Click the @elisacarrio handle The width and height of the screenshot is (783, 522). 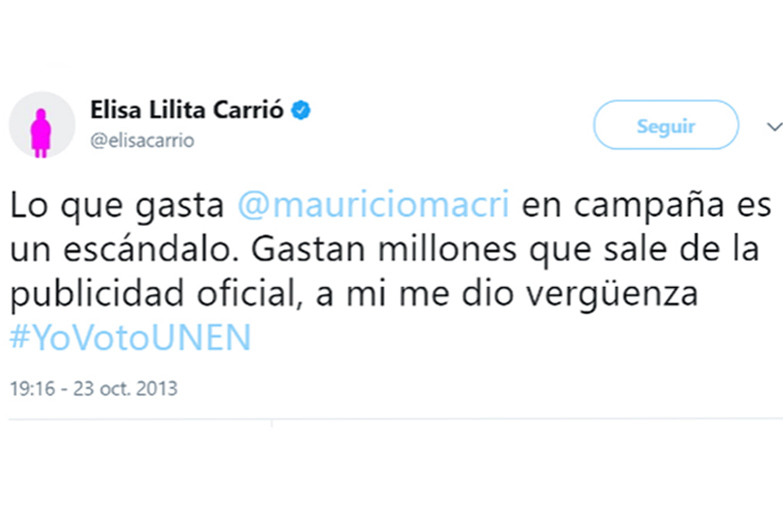click(x=142, y=141)
